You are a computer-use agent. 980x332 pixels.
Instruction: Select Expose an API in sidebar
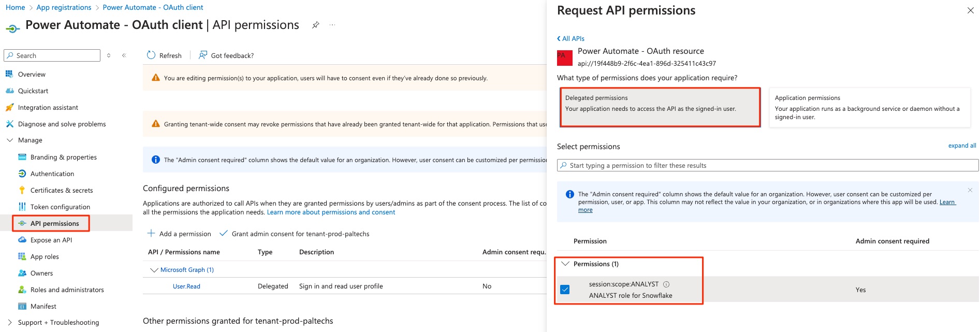pos(51,240)
